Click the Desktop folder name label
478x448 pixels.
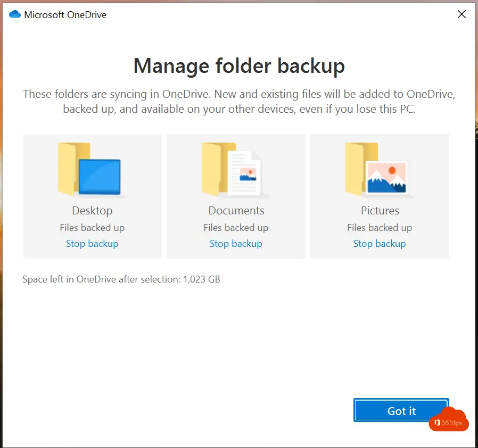[x=92, y=211]
